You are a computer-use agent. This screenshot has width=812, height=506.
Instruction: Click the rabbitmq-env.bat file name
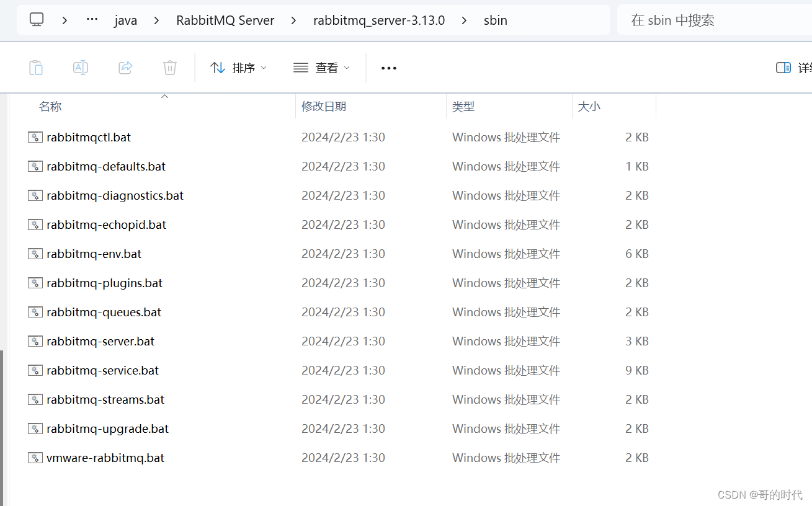click(x=94, y=254)
